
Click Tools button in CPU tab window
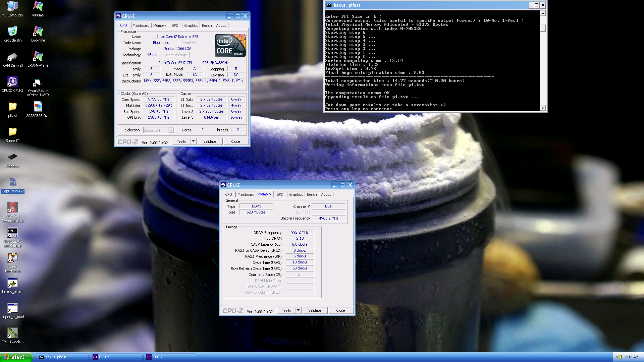coord(181,141)
